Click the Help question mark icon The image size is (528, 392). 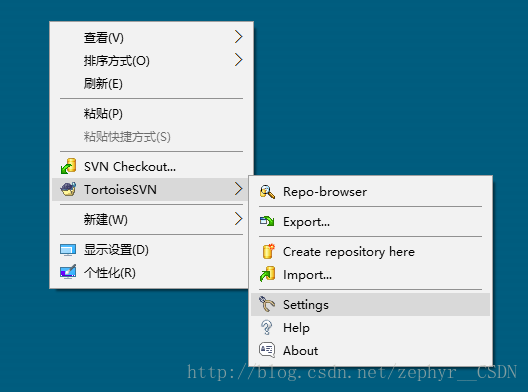click(x=266, y=327)
